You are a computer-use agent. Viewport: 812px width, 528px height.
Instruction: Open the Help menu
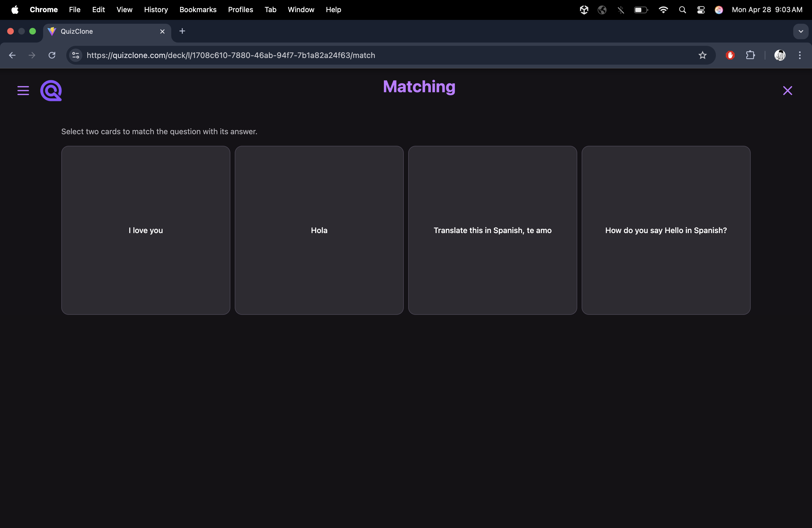[333, 10]
